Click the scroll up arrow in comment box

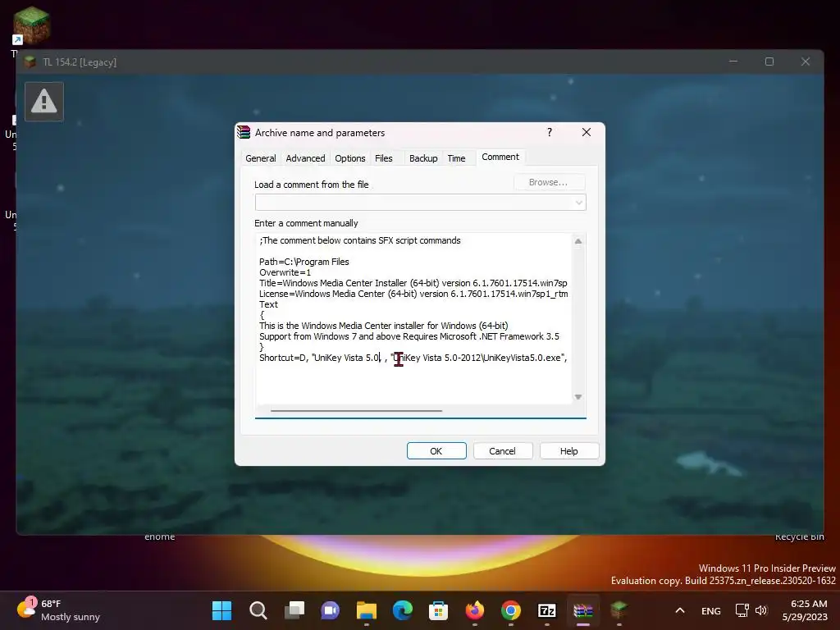click(578, 241)
